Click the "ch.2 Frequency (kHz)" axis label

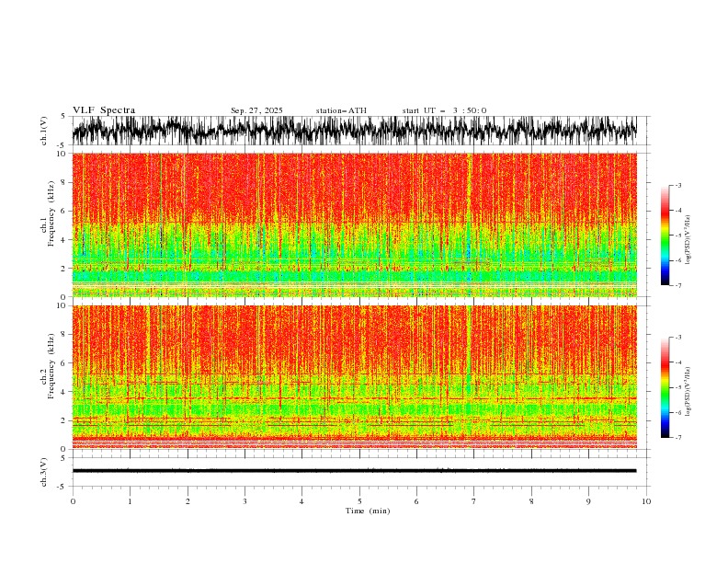(x=48, y=366)
